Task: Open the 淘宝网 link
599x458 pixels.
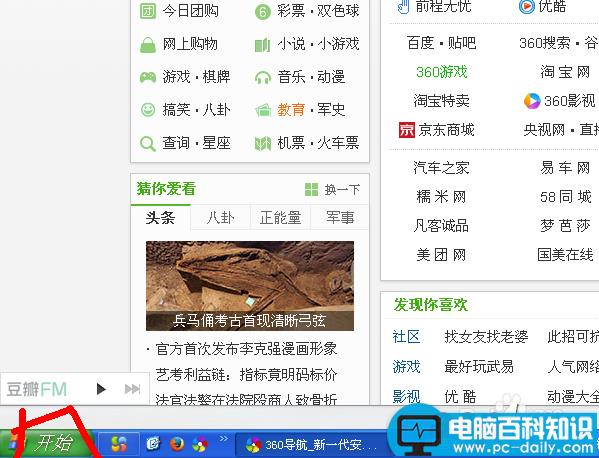Action: click(x=565, y=72)
